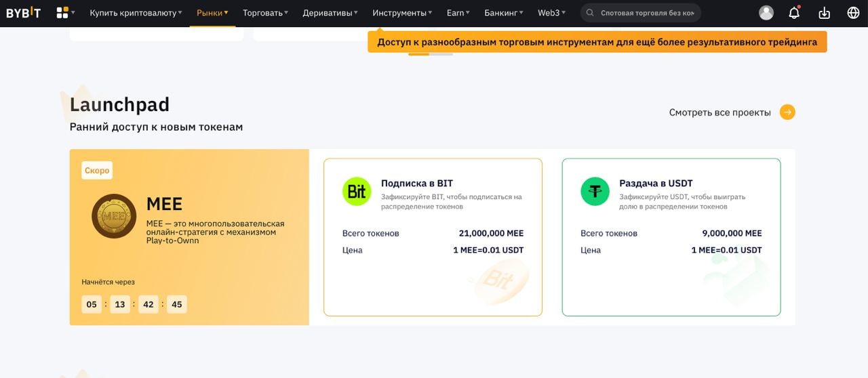Click Ранний доступ к новым токенам
This screenshot has width=868, height=378.
[156, 127]
